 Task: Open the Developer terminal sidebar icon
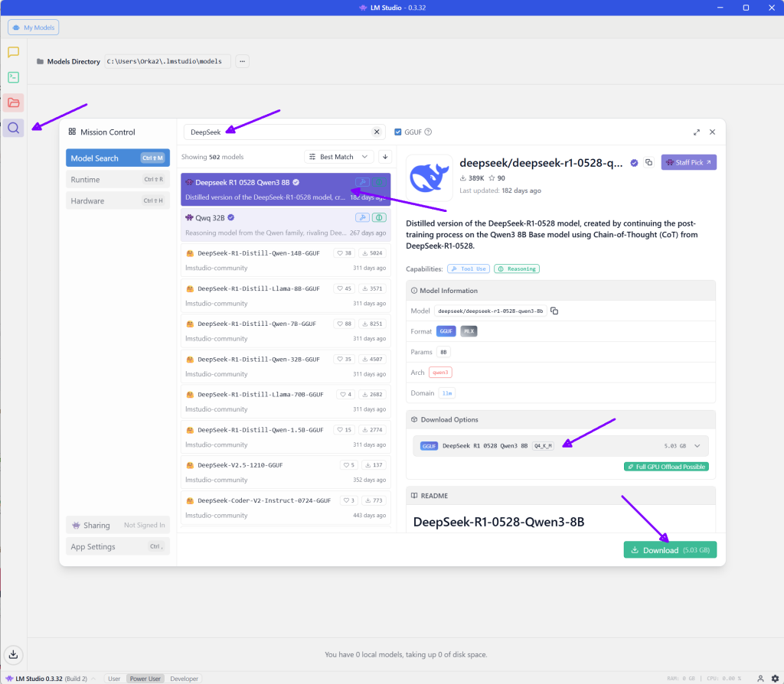coord(13,77)
